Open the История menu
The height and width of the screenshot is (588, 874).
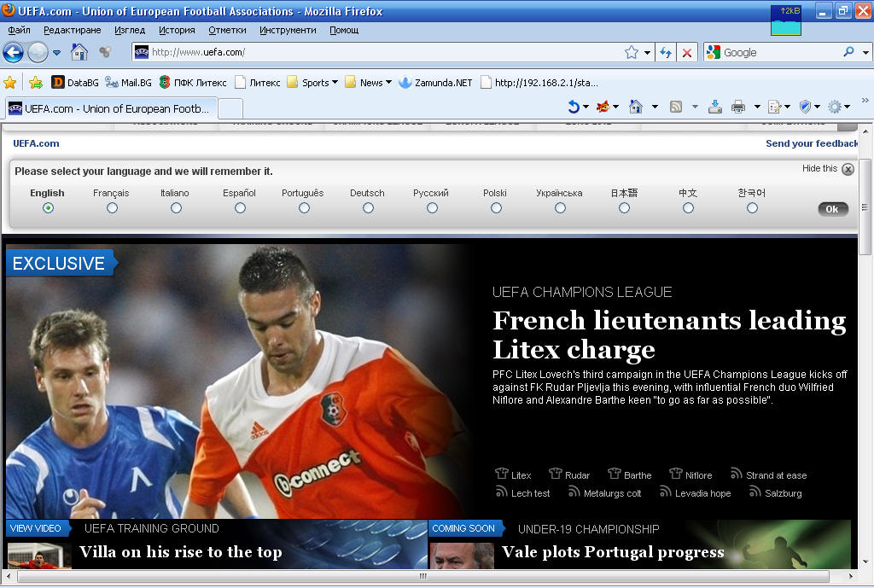[177, 30]
